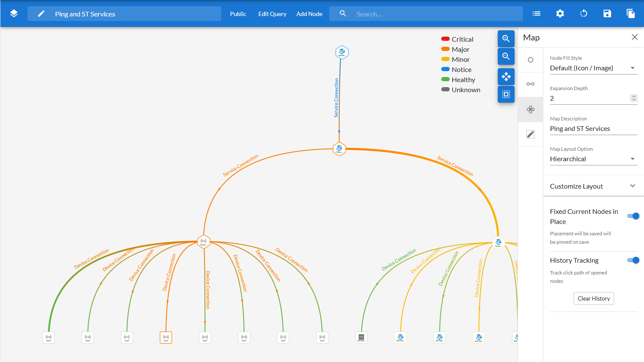Open the list view icon in header
Image resolution: width=644 pixels, height=362 pixels.
click(x=536, y=13)
